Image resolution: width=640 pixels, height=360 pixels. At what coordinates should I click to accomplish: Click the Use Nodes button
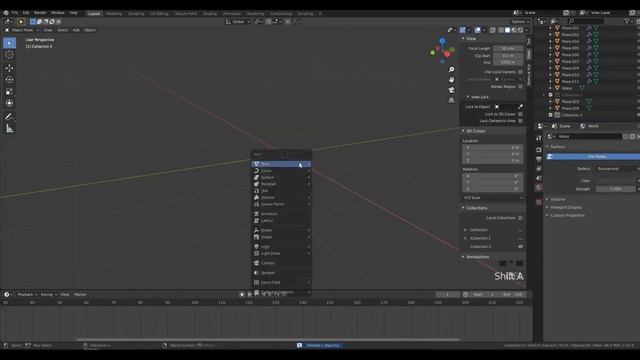[593, 156]
